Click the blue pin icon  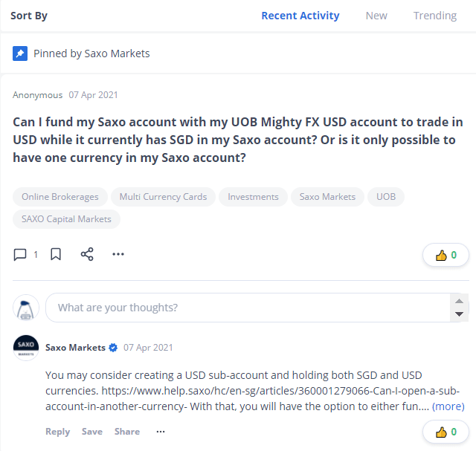pos(20,53)
